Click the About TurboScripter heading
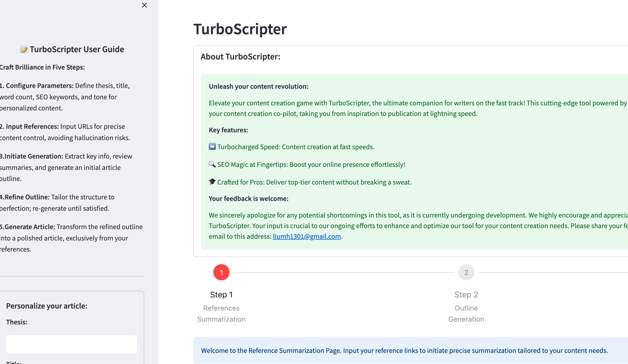The height and width of the screenshot is (364, 628). 240,56
